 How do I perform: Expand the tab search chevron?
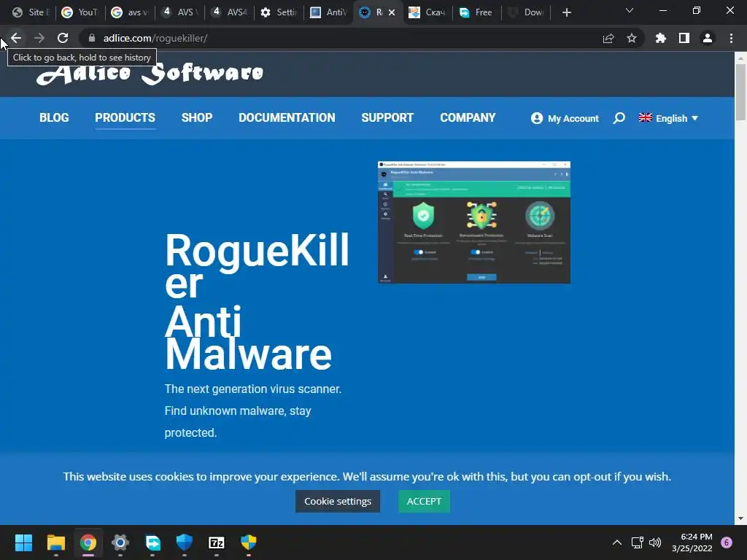pos(630,10)
